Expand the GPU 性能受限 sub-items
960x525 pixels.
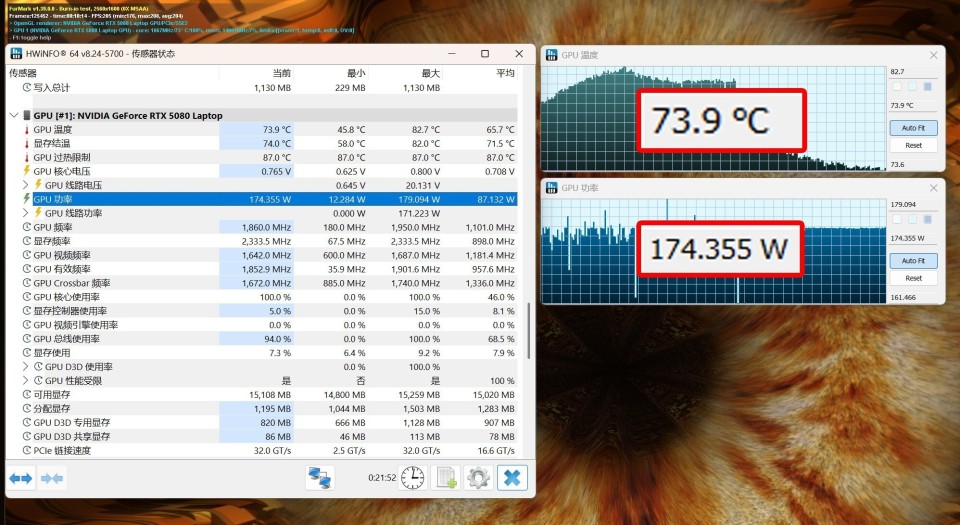click(x=26, y=381)
